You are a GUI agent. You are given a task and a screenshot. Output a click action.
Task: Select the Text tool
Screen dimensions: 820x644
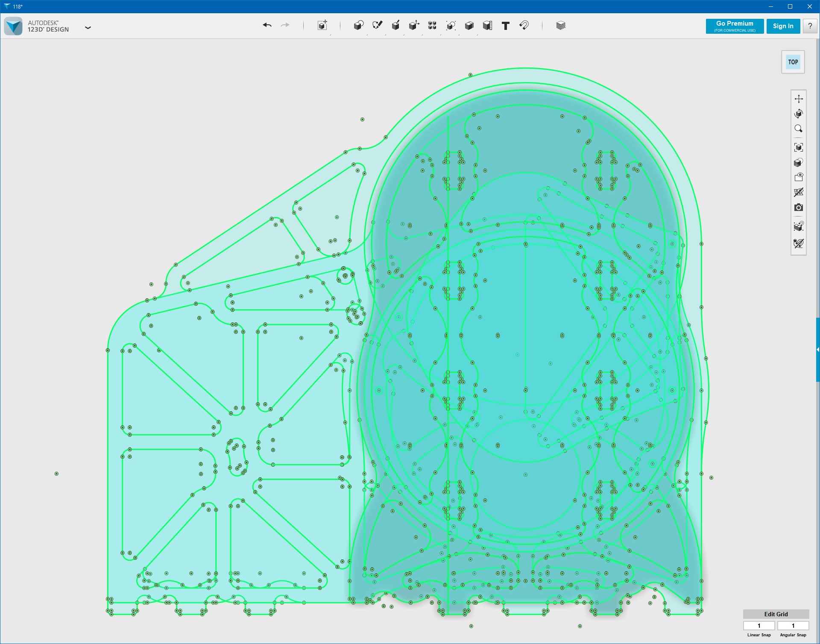(x=506, y=26)
